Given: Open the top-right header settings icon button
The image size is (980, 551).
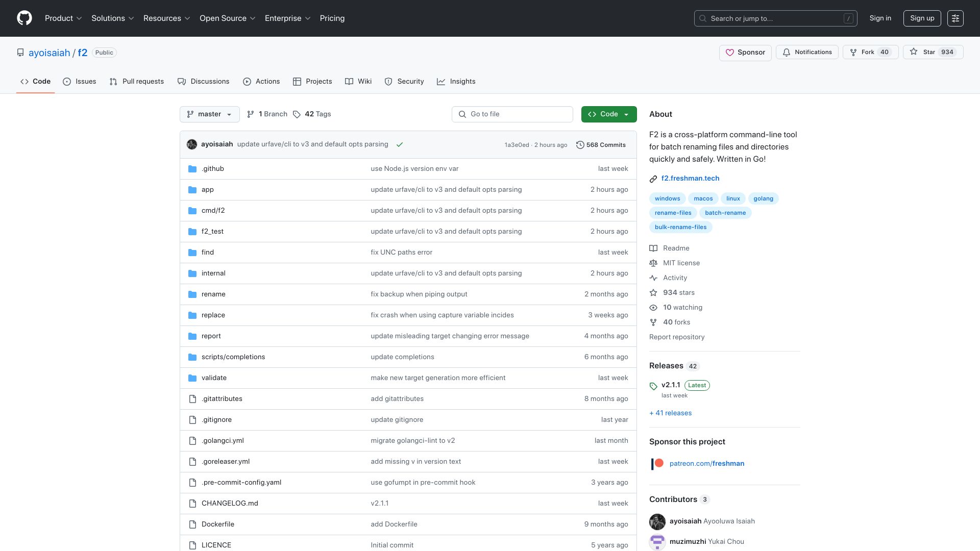Looking at the screenshot, I should coord(955,18).
